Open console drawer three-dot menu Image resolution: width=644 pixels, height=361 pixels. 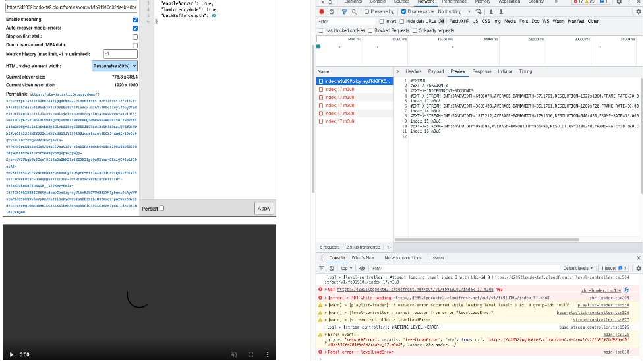point(322,258)
